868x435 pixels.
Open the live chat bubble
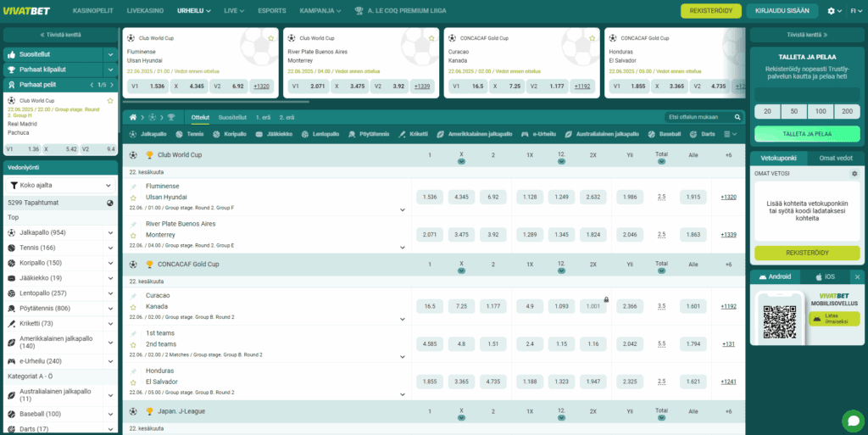click(x=853, y=421)
